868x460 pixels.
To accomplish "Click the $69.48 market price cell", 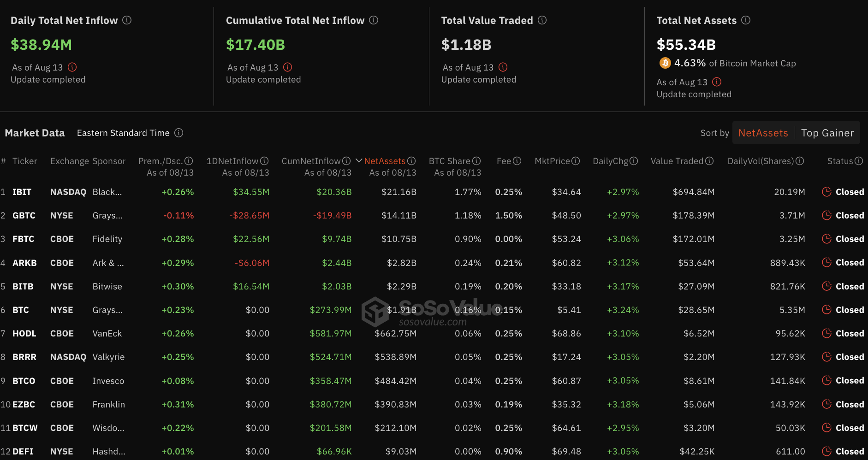I will (x=566, y=451).
